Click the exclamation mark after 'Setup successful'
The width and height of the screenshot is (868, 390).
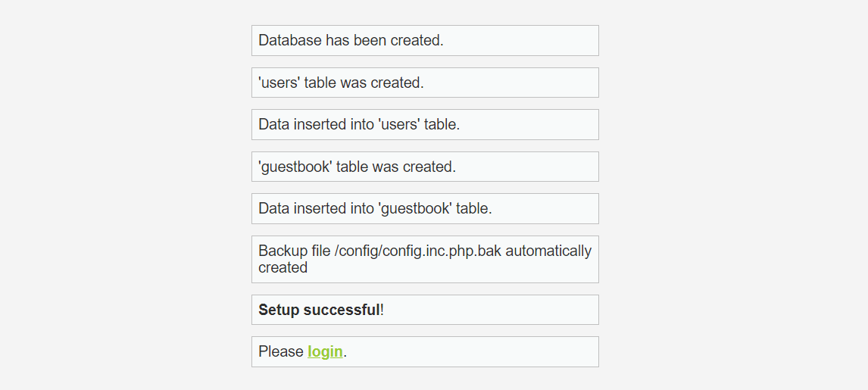pos(382,310)
